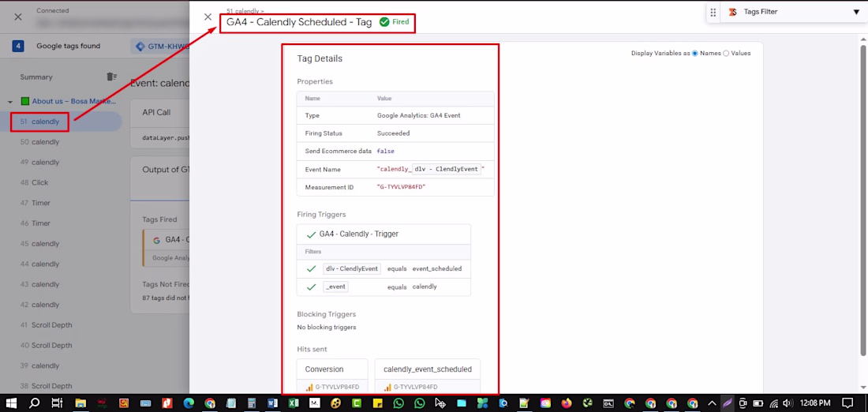Open the Conversion hit card

click(x=332, y=376)
